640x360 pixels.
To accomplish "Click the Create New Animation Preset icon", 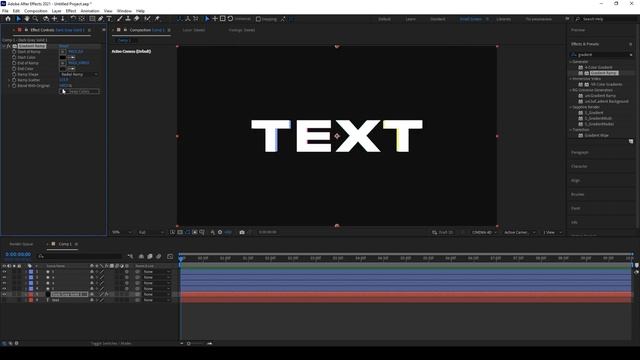I will [631, 142].
